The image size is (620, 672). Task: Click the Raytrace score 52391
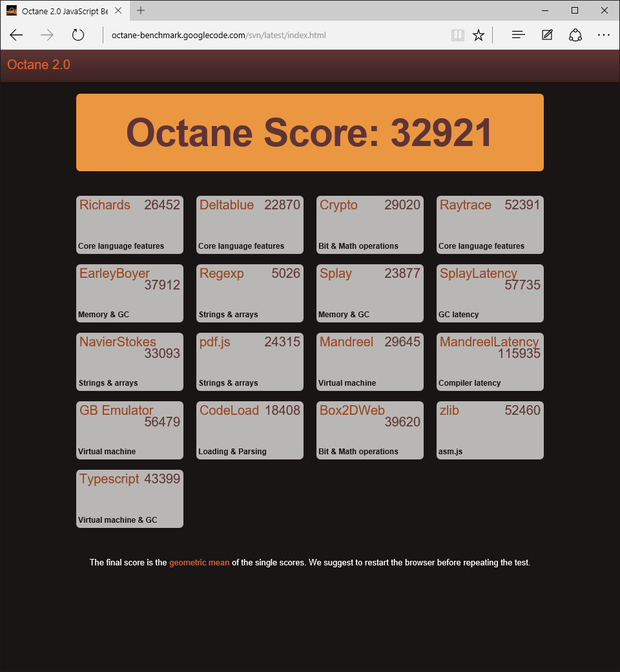[x=522, y=205]
